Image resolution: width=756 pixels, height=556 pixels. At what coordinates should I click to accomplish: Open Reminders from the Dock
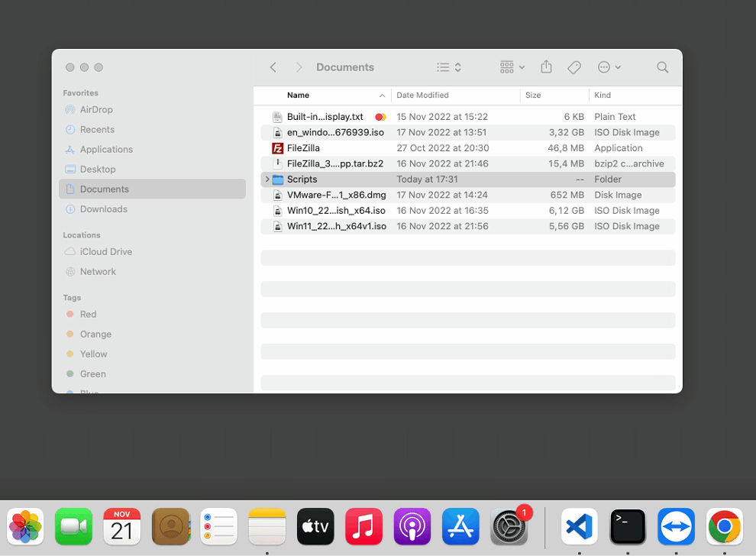point(219,526)
